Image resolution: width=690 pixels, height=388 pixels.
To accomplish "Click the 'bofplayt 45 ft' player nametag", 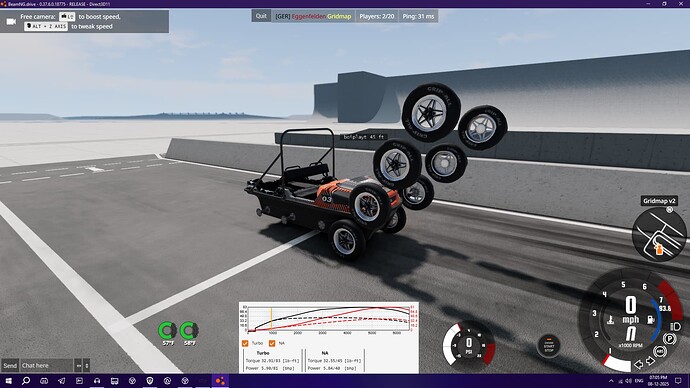I will 364,137.
